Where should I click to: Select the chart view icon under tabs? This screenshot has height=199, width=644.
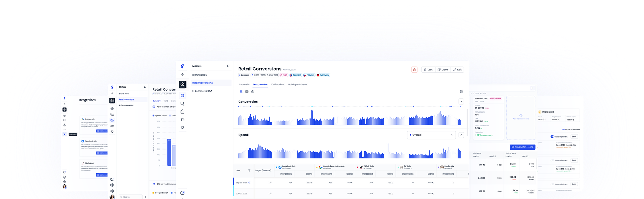(252, 91)
